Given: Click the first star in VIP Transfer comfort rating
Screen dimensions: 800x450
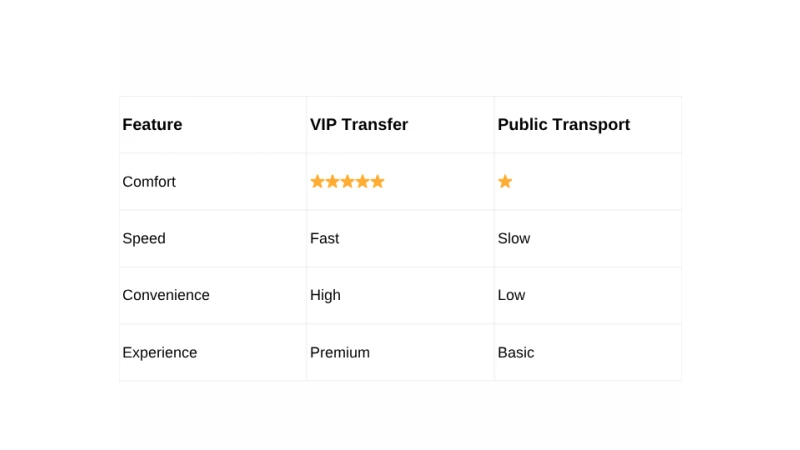Looking at the screenshot, I should tap(317, 182).
